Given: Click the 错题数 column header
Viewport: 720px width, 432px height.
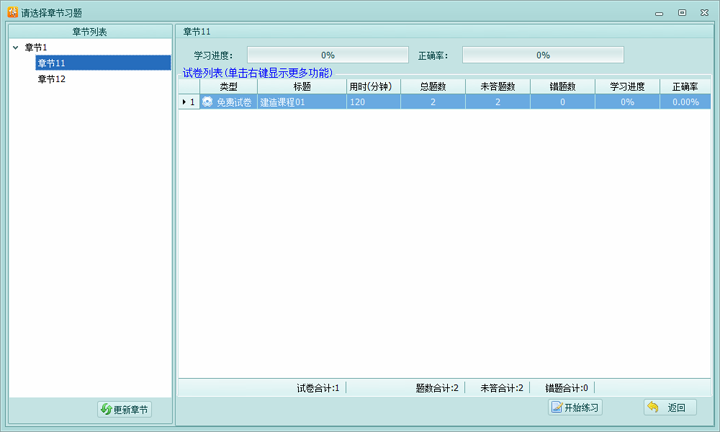Looking at the screenshot, I should pyautogui.click(x=562, y=87).
